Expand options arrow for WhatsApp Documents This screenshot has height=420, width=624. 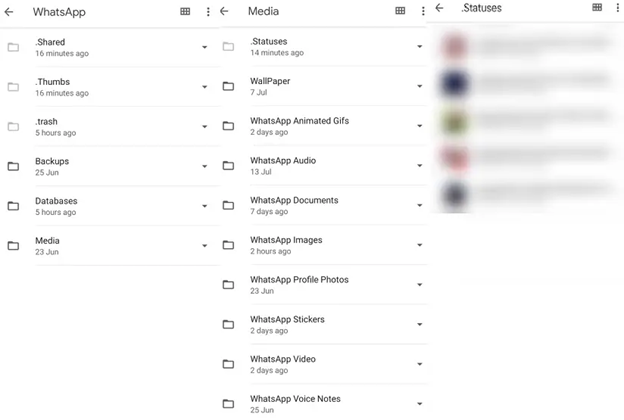[419, 205]
